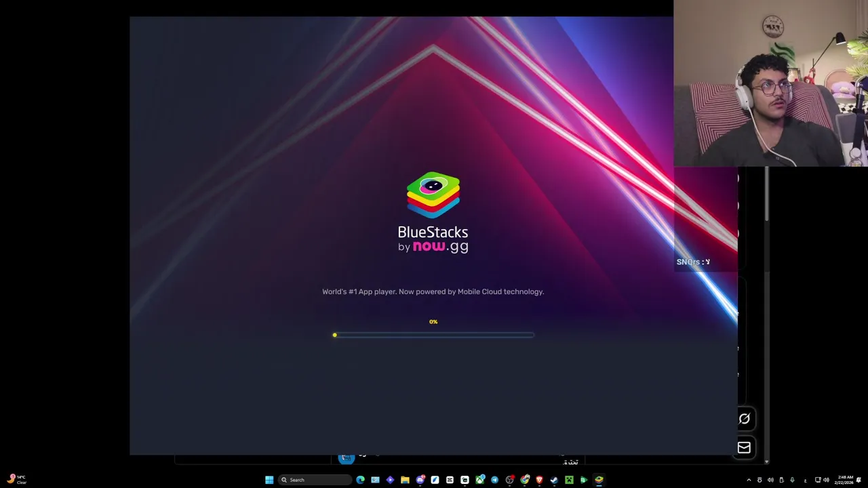Click the taskbar Search box

pos(315,480)
